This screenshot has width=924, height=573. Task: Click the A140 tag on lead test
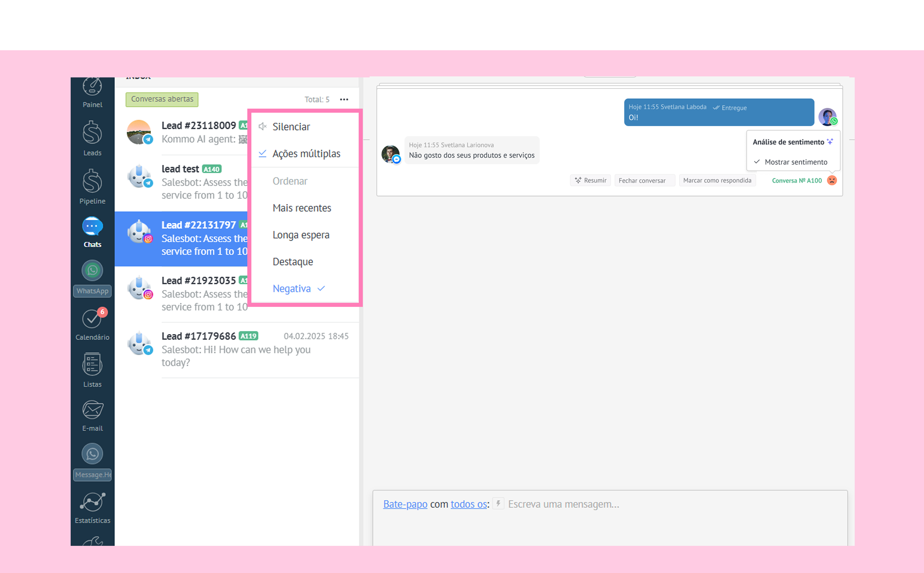point(212,169)
